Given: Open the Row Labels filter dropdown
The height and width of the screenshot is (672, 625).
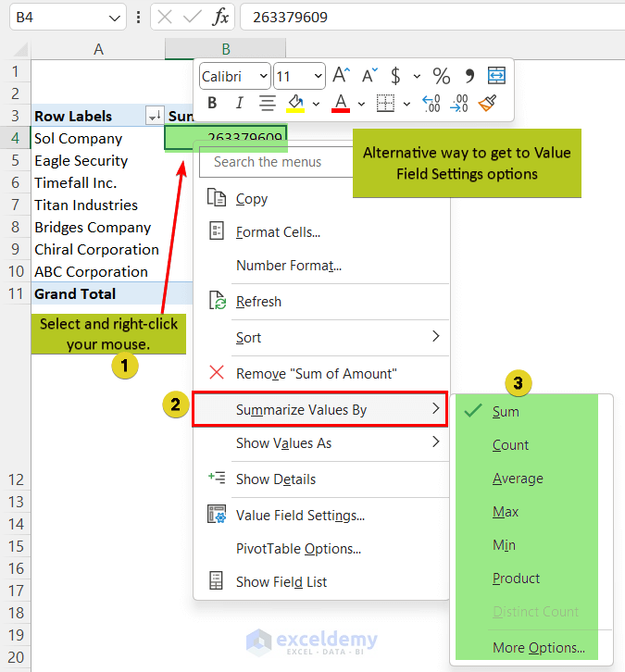Looking at the screenshot, I should 155,116.
